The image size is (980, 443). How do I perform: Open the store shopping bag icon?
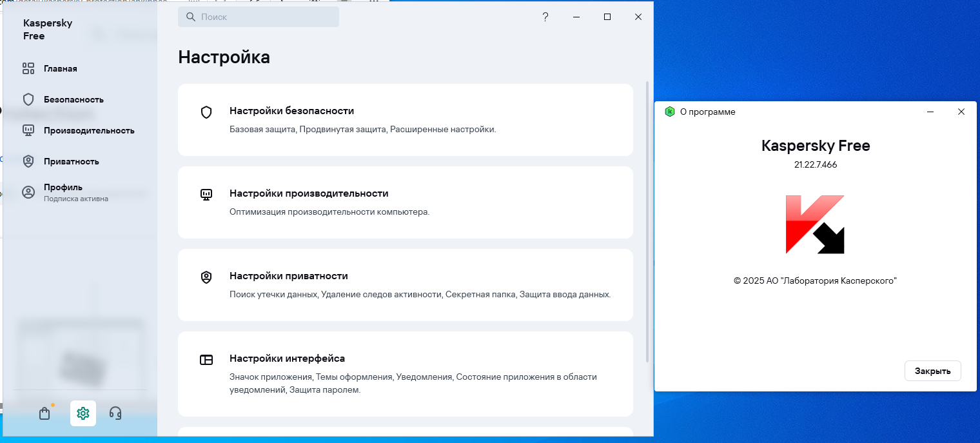tap(44, 413)
